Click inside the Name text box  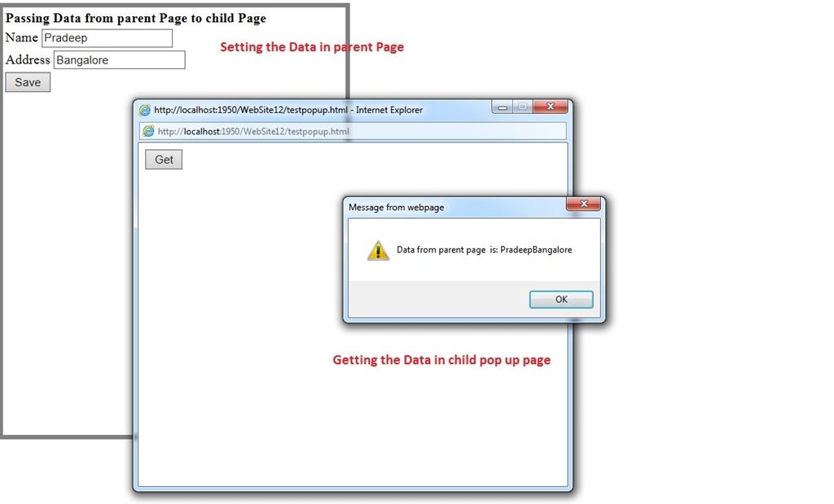point(106,37)
